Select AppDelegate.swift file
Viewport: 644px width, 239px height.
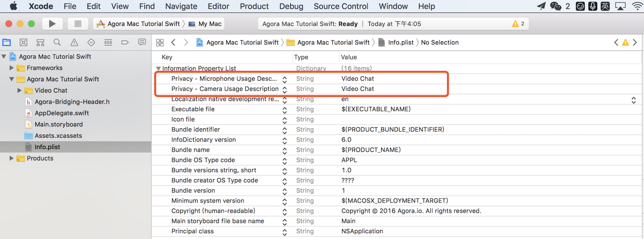(62, 113)
